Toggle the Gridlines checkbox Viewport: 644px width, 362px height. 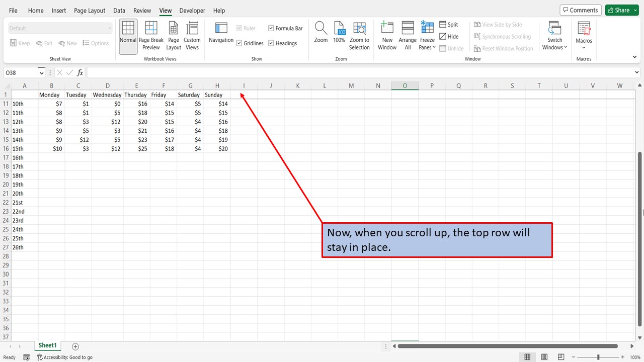tap(239, 43)
